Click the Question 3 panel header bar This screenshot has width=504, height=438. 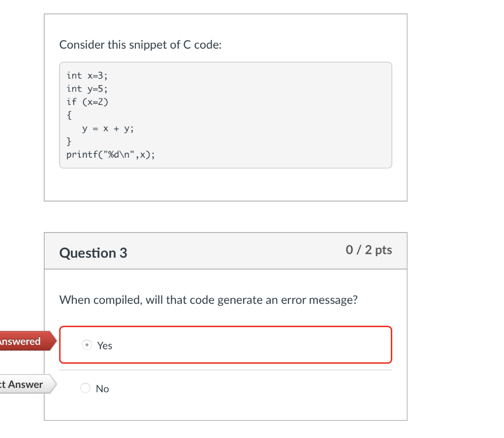pyautogui.click(x=225, y=251)
